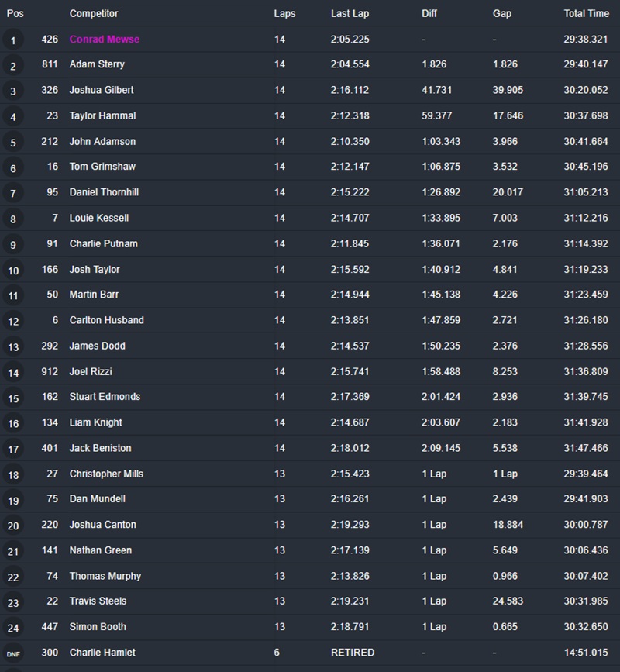Viewport: 620px width, 672px height.
Task: Click the Gap column header
Action: pyautogui.click(x=501, y=14)
